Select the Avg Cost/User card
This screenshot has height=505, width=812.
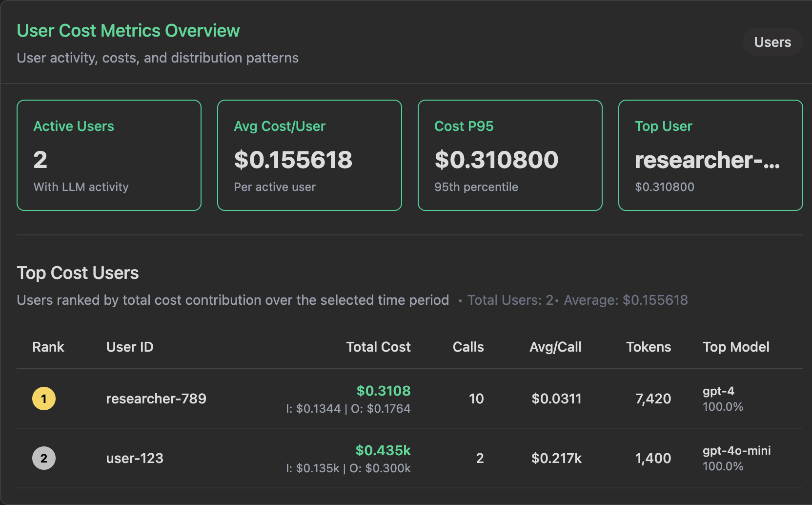(309, 155)
